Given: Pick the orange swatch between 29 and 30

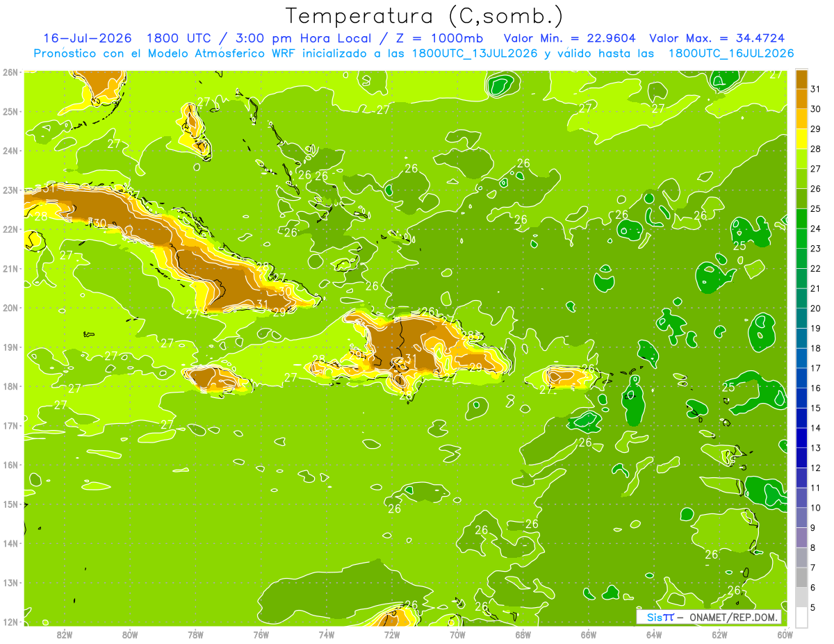Looking at the screenshot, I should pyautogui.click(x=801, y=119).
